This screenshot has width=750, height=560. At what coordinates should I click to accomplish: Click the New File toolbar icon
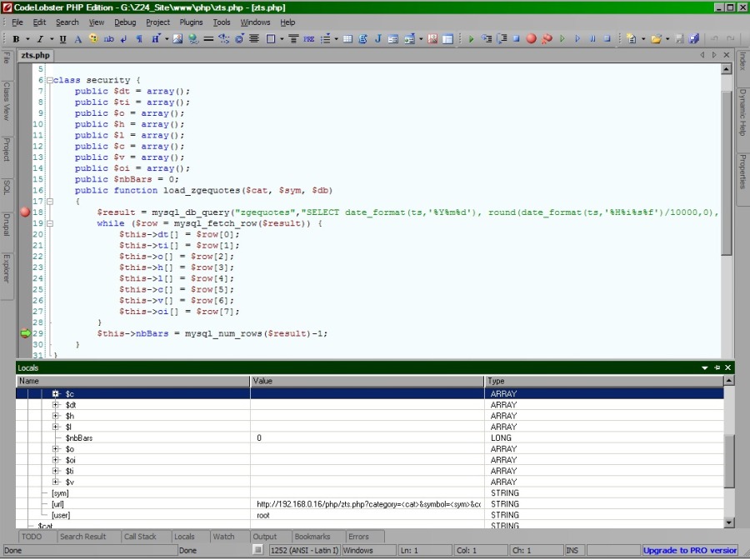coord(632,39)
